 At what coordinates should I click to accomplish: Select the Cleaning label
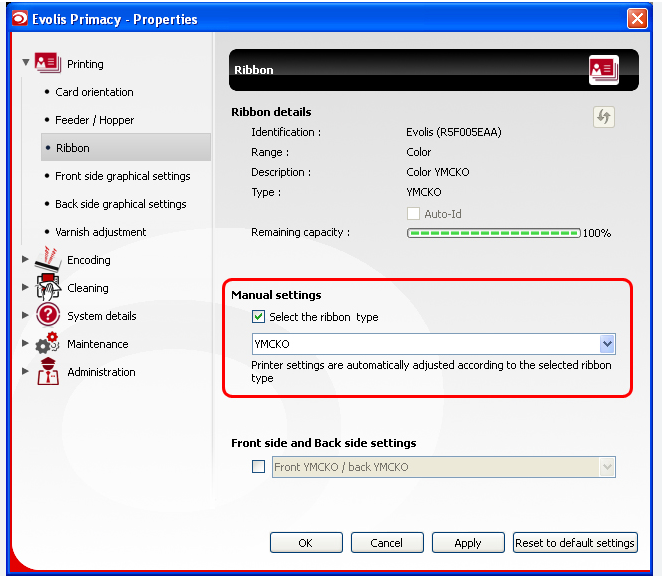88,288
